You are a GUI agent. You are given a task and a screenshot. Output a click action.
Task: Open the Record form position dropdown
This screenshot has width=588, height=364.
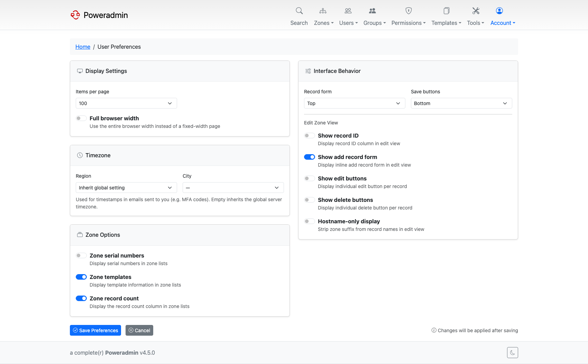(x=355, y=103)
